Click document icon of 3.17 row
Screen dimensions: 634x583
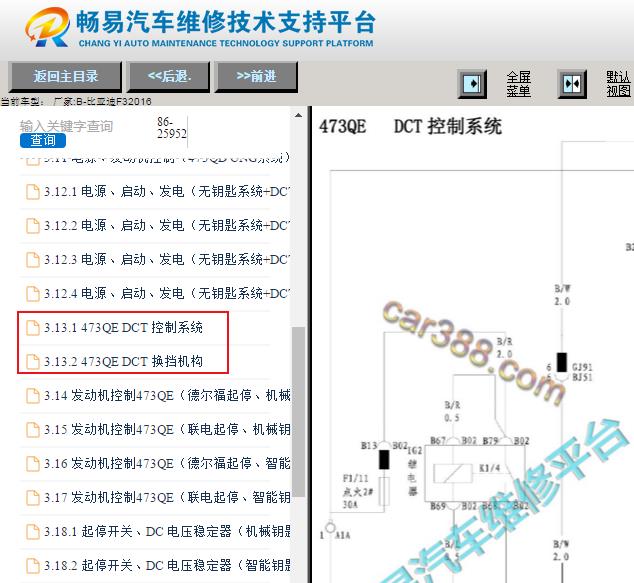pos(33,498)
